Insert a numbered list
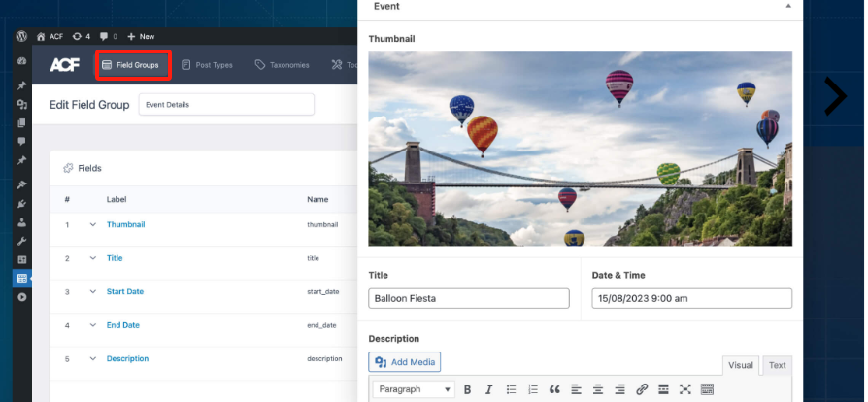 (532, 389)
